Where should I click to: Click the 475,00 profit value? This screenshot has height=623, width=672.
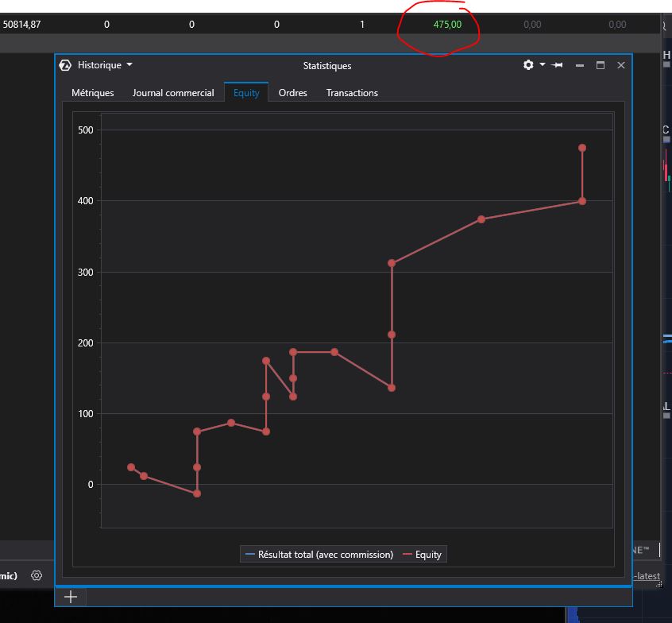(x=447, y=25)
